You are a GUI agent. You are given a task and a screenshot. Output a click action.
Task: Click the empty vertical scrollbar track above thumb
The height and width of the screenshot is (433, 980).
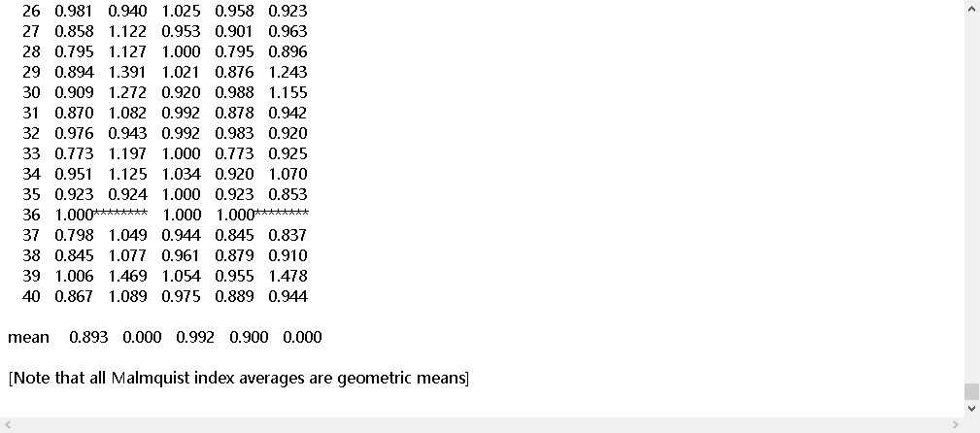click(971, 194)
